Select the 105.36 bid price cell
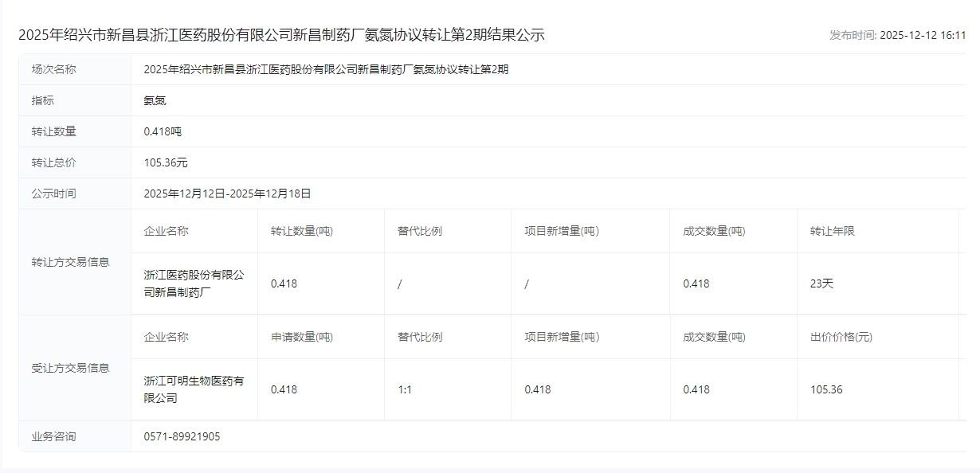Image resolution: width=980 pixels, height=473 pixels. (x=825, y=389)
